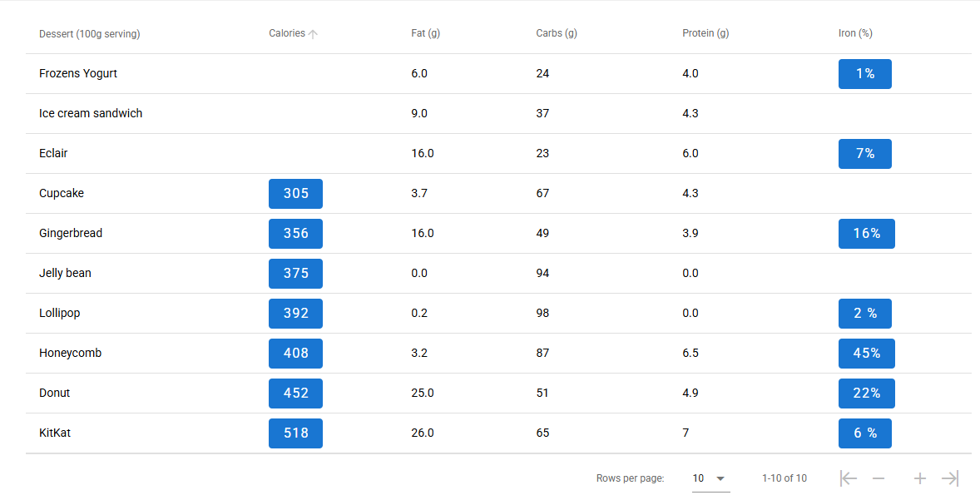
Task: Click the previous page minus icon
Action: pyautogui.click(x=879, y=478)
